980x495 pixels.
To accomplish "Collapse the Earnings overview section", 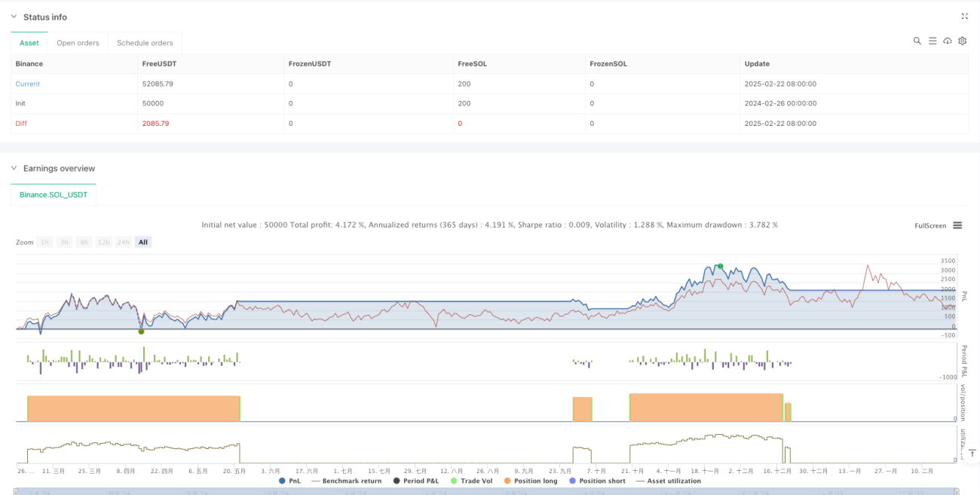I will click(x=15, y=168).
